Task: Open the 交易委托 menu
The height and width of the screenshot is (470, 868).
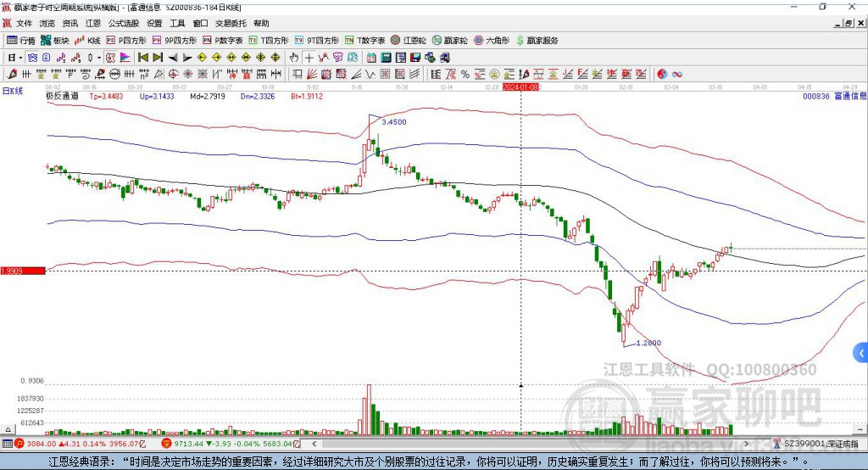Action: click(231, 24)
